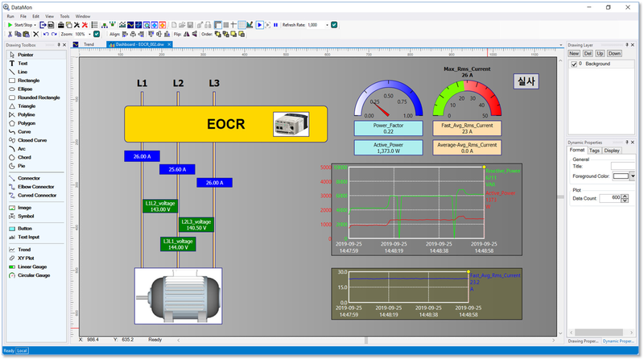The image size is (644, 360).
Task: Click the Title input field
Action: coord(622,167)
